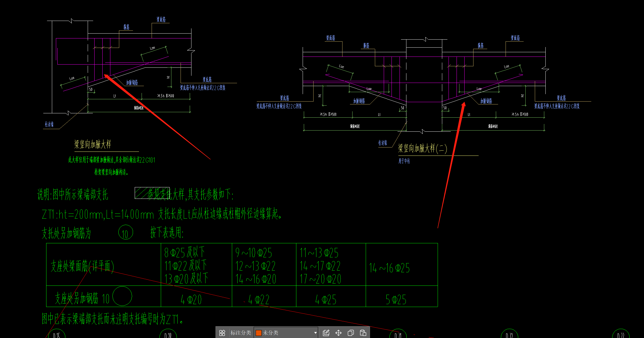Click table cell 4Φ25
644x338 pixels.
(x=326, y=300)
